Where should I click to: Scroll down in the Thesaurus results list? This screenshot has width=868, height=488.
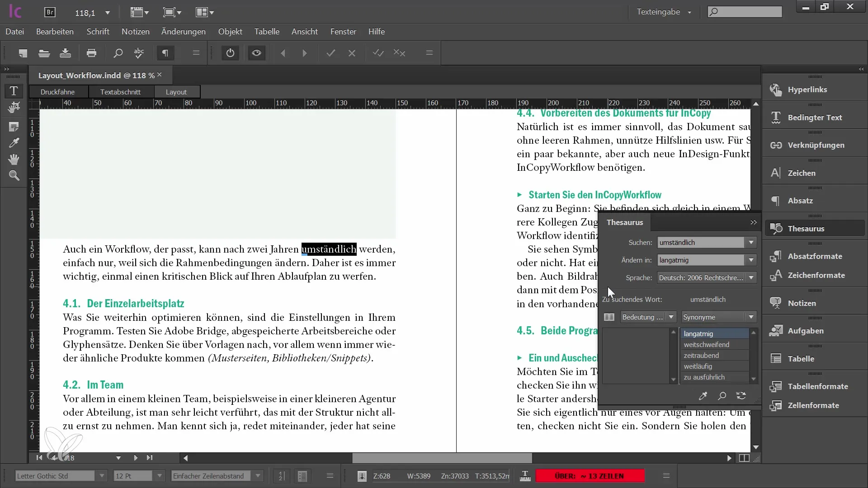click(x=754, y=379)
